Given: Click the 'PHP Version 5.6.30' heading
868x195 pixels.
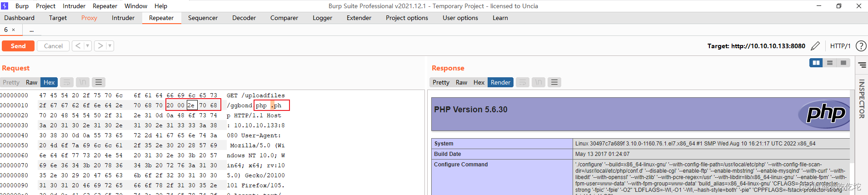Looking at the screenshot, I should coord(470,110).
